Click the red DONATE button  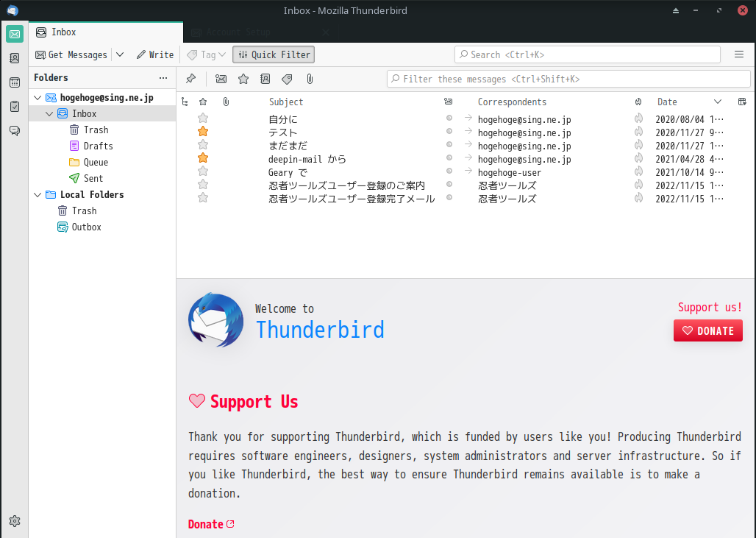pyautogui.click(x=707, y=331)
